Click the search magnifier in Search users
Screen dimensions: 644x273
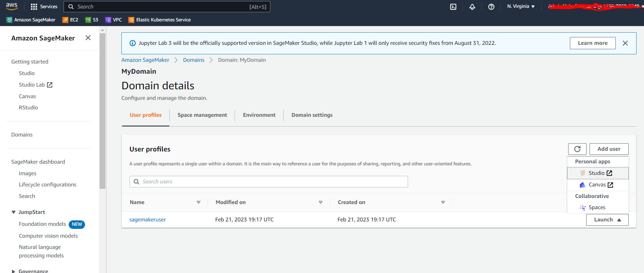[136, 182]
